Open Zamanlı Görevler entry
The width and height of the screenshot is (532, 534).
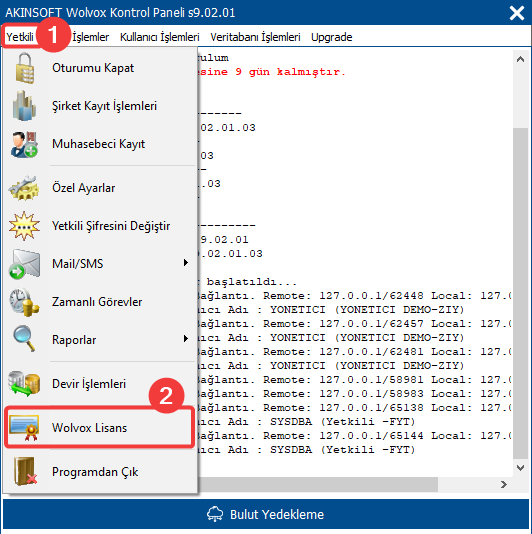tap(100, 302)
